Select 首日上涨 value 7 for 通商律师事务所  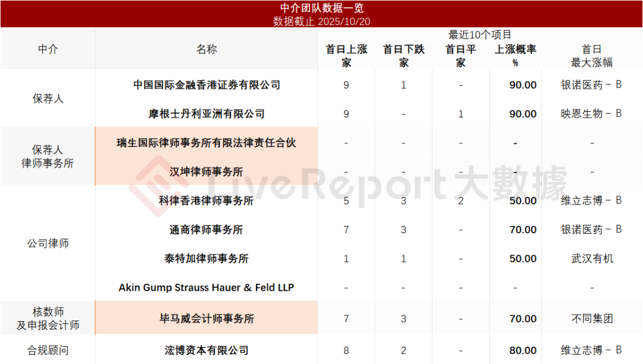click(x=346, y=230)
